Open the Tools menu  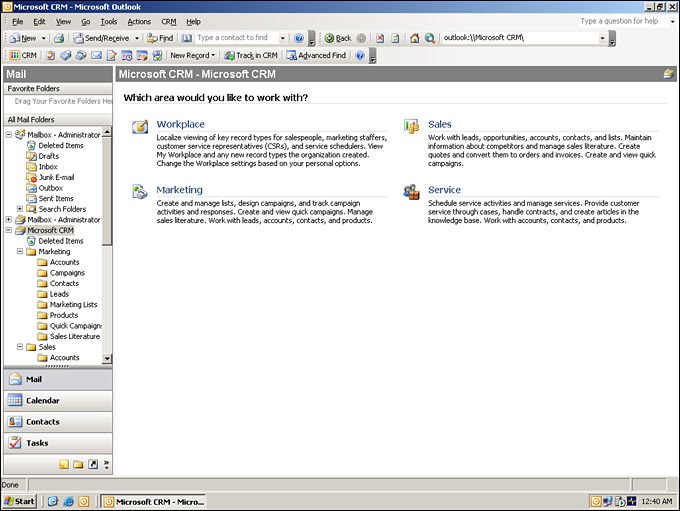[109, 22]
